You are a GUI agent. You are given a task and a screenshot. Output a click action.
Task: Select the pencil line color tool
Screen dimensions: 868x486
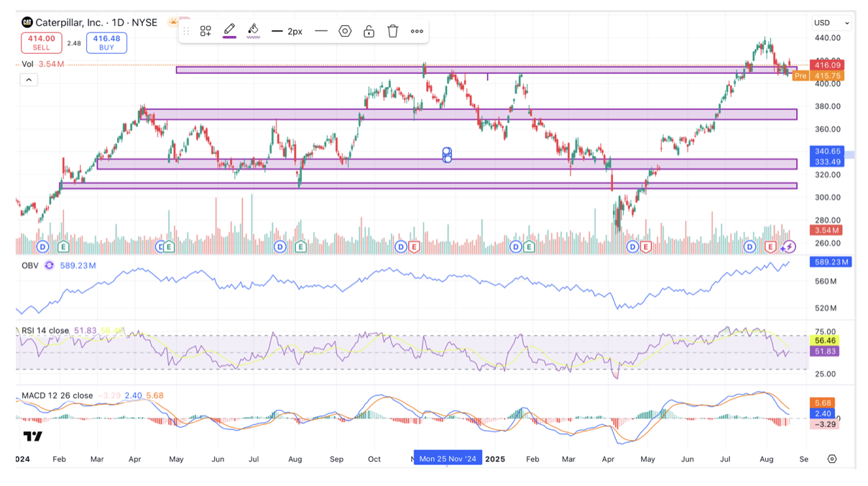point(229,30)
